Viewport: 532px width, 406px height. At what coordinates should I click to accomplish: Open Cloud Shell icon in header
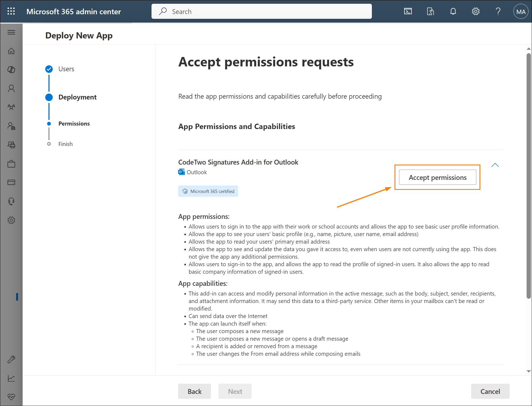tap(408, 11)
